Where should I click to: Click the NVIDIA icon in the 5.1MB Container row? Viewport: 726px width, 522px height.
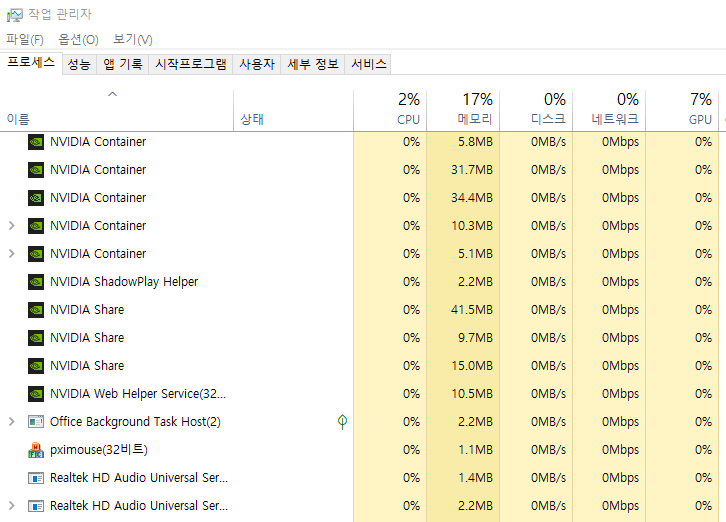click(x=36, y=254)
